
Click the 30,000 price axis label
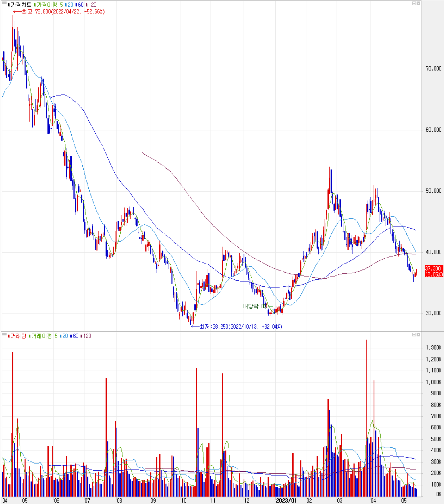[x=433, y=313]
